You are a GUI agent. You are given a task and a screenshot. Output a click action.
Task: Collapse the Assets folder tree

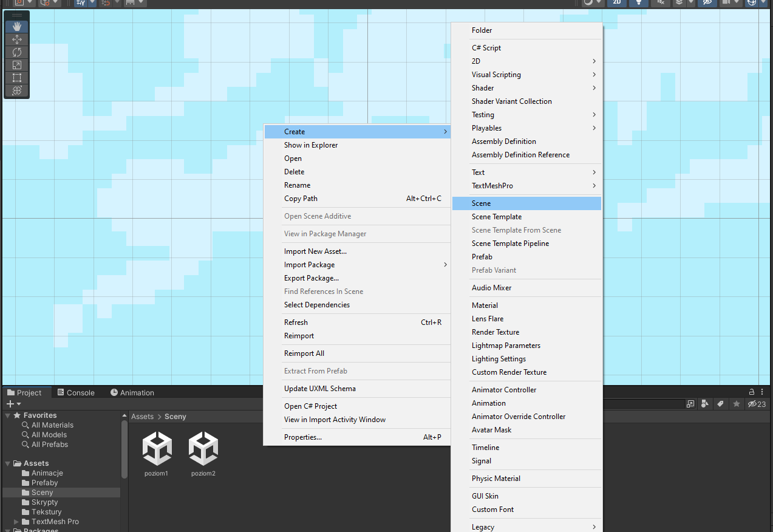(8, 463)
